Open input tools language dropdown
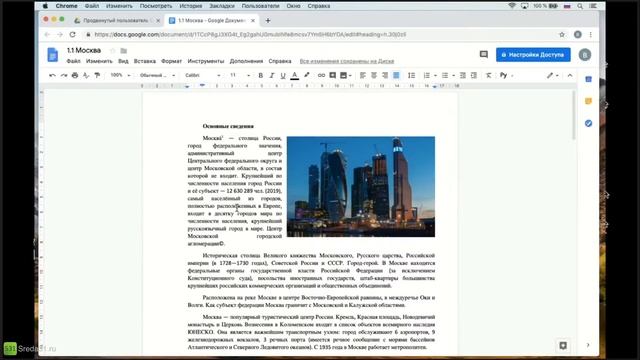This screenshot has height=360, width=640. [x=506, y=76]
